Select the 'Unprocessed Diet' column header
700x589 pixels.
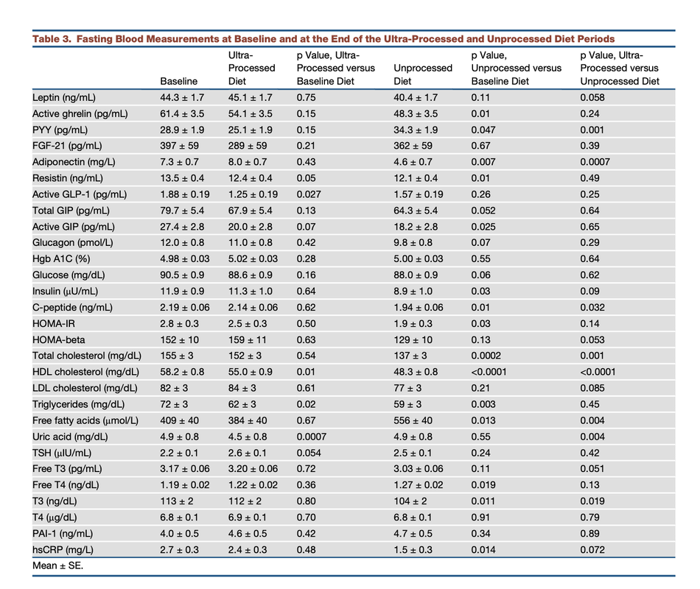(x=423, y=74)
